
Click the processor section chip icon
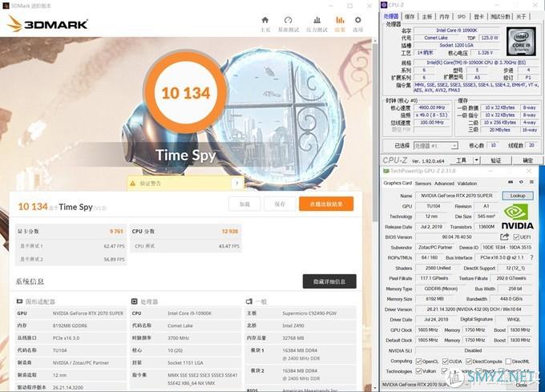tap(134, 301)
